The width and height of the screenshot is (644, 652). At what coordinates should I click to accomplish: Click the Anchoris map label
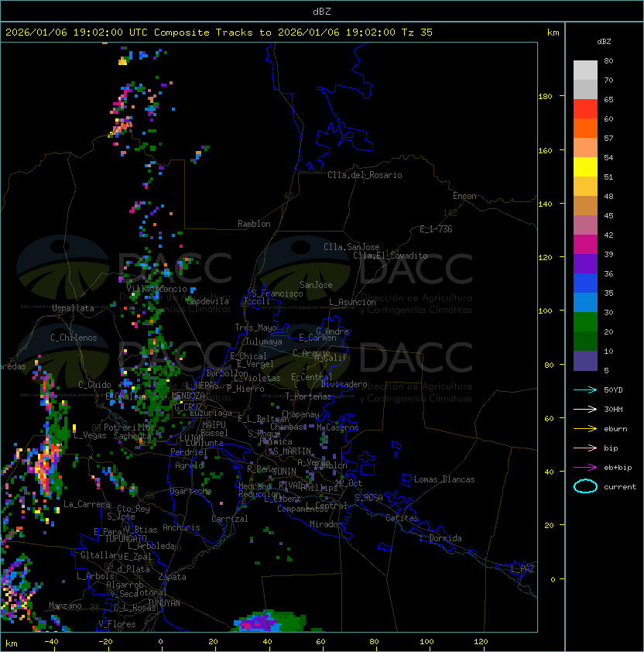(181, 527)
